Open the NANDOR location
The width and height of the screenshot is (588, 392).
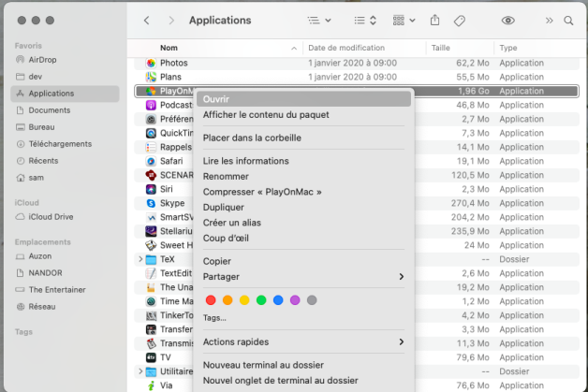(66, 273)
